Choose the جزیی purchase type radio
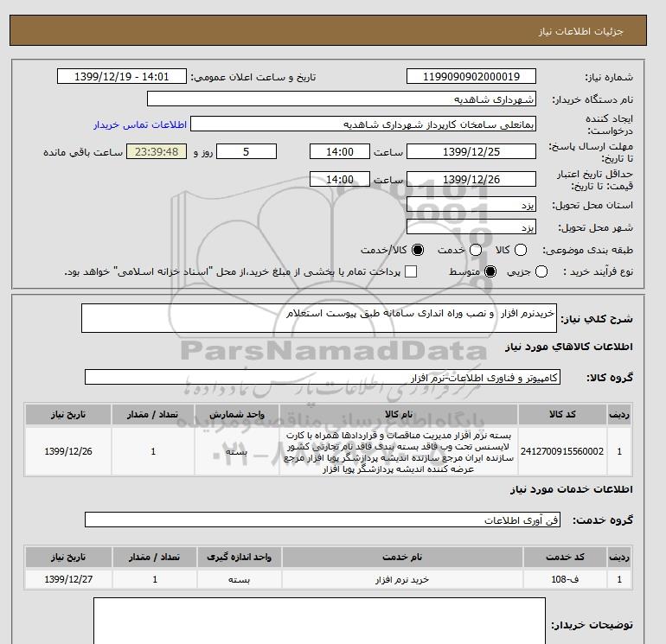The height and width of the screenshot is (644, 666). click(x=541, y=271)
